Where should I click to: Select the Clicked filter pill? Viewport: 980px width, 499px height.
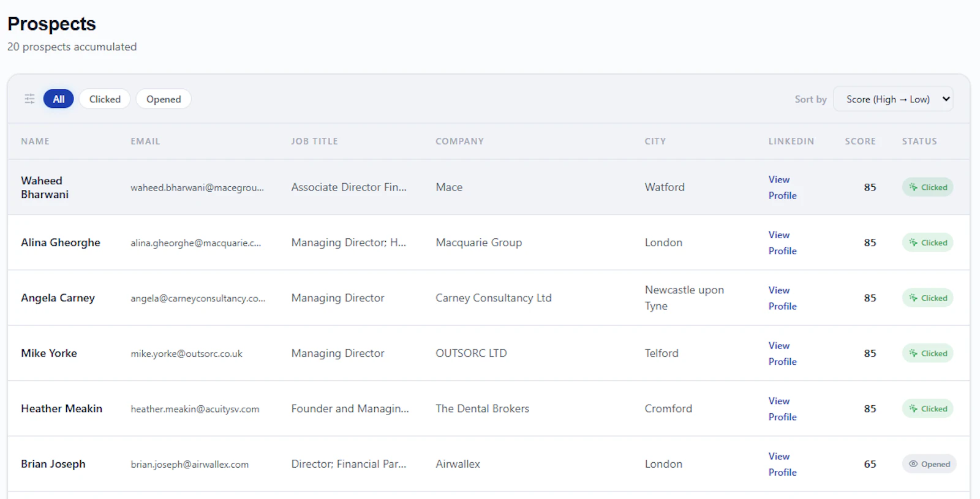click(x=105, y=99)
